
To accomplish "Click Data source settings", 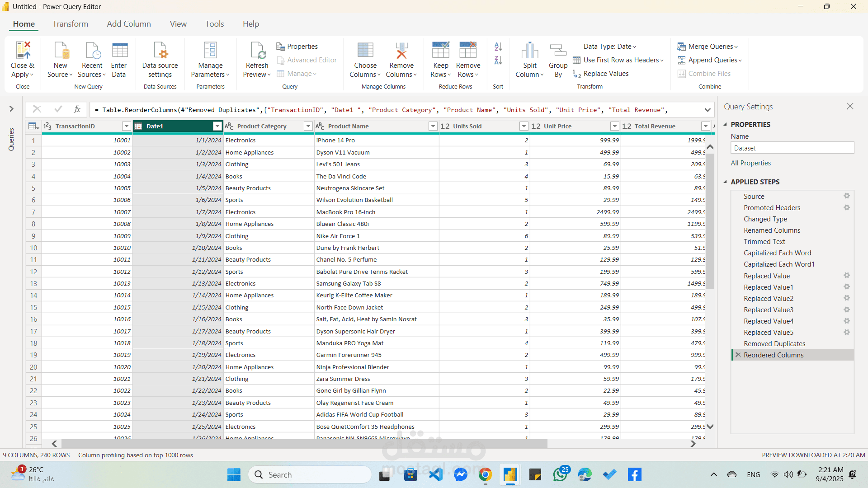I will (x=160, y=59).
